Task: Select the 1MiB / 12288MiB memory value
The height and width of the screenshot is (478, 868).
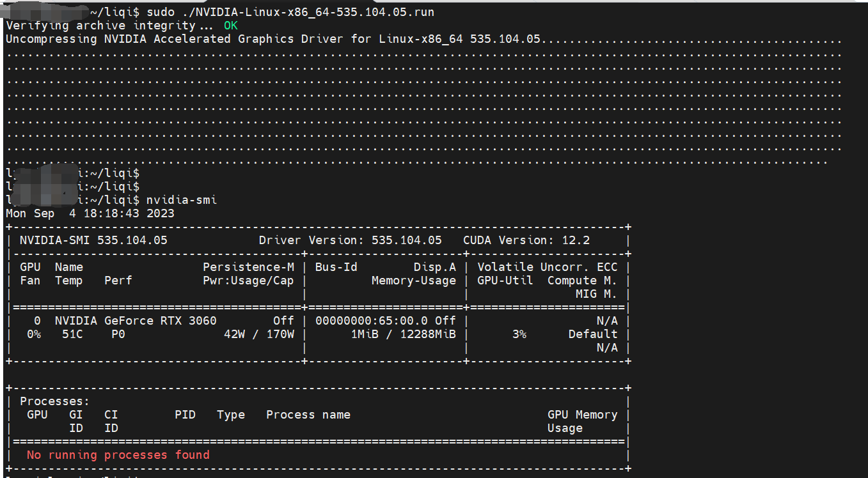Action: tap(404, 334)
